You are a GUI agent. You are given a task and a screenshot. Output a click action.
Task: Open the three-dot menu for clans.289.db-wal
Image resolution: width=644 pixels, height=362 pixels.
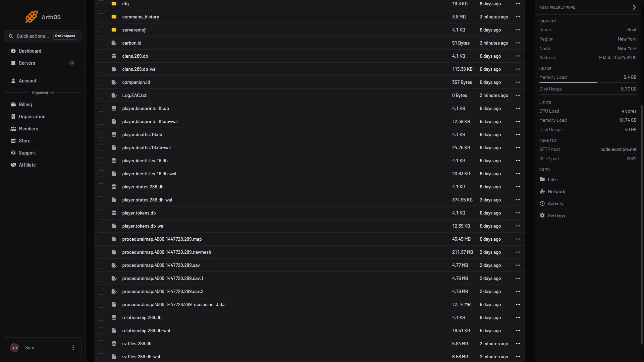tap(518, 69)
